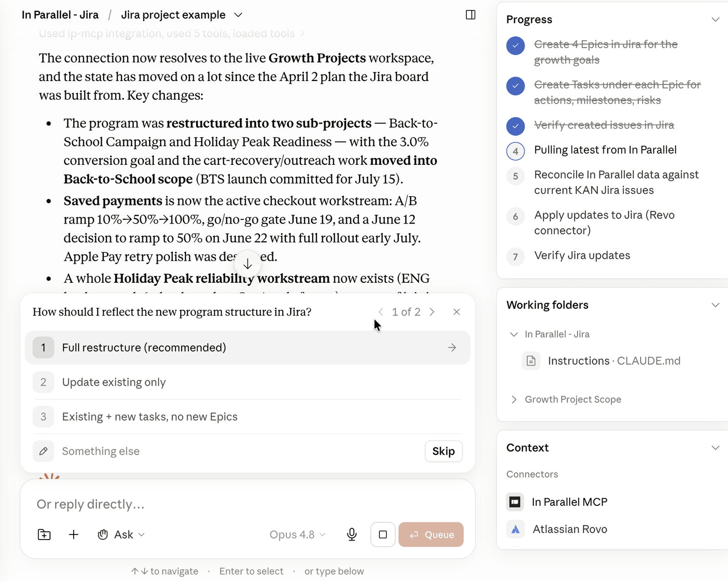728x581 pixels.
Task: Collapse the Context panel
Action: (715, 448)
